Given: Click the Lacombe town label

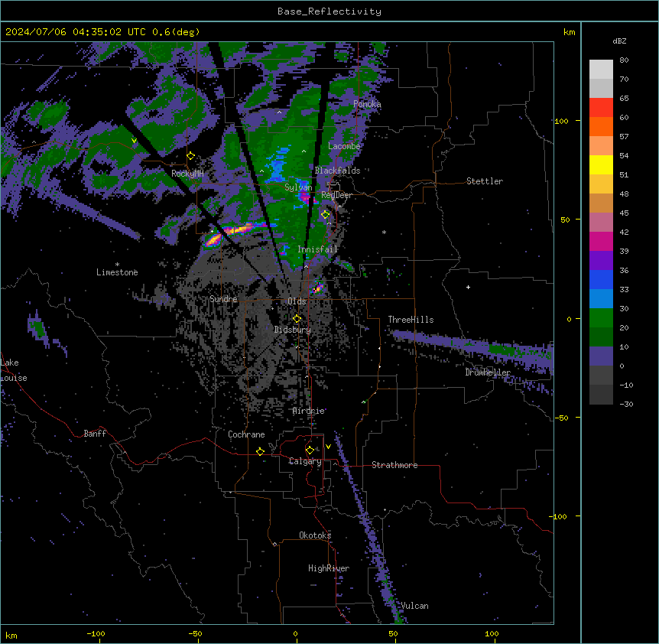Looking at the screenshot, I should click(x=344, y=146).
